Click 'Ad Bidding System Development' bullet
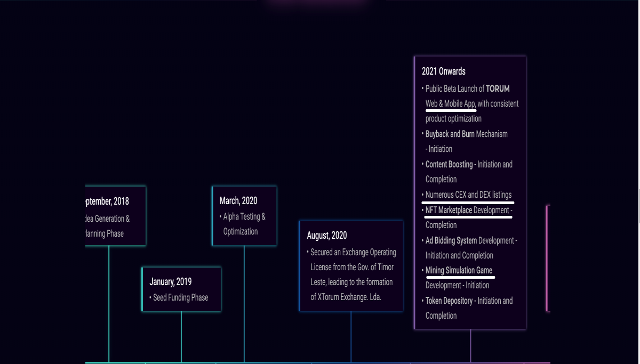The image size is (640, 364). [471, 240]
